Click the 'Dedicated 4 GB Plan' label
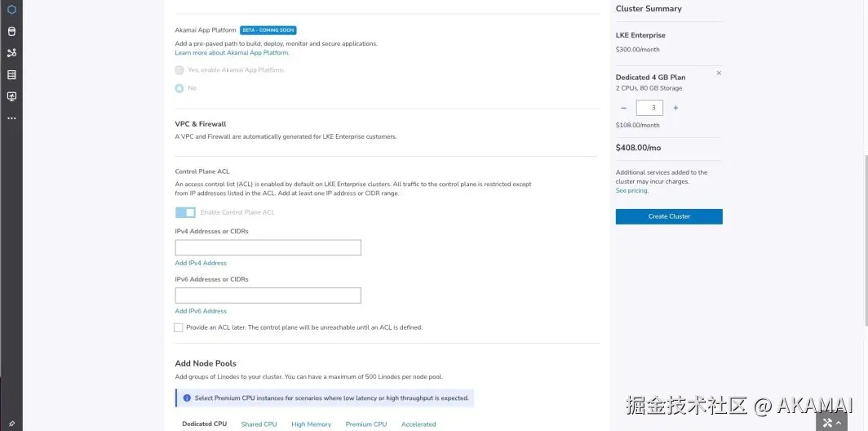This screenshot has height=431, width=868. (x=650, y=78)
